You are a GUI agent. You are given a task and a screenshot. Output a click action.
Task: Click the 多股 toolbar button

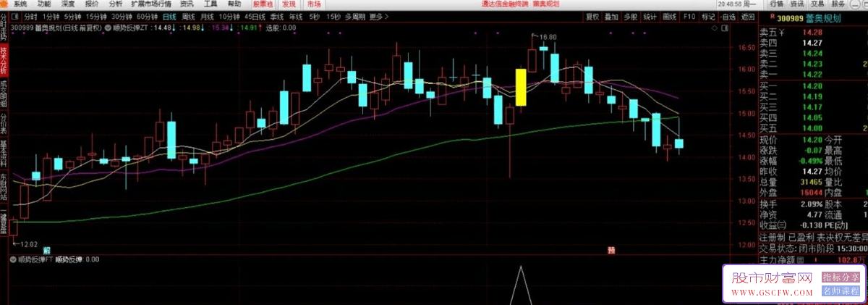click(631, 15)
